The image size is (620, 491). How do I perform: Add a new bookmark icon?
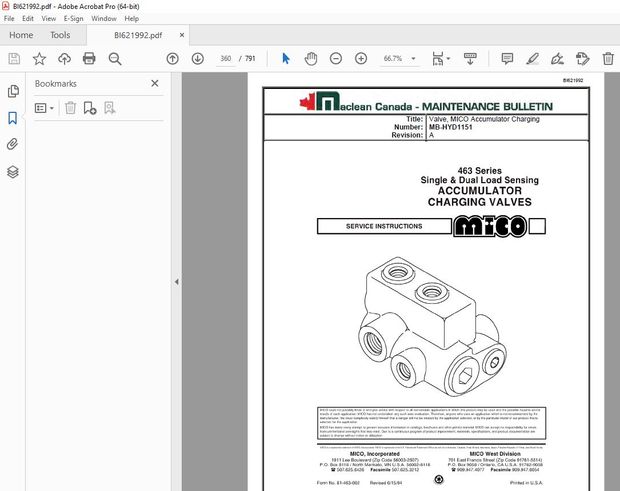tap(90, 108)
